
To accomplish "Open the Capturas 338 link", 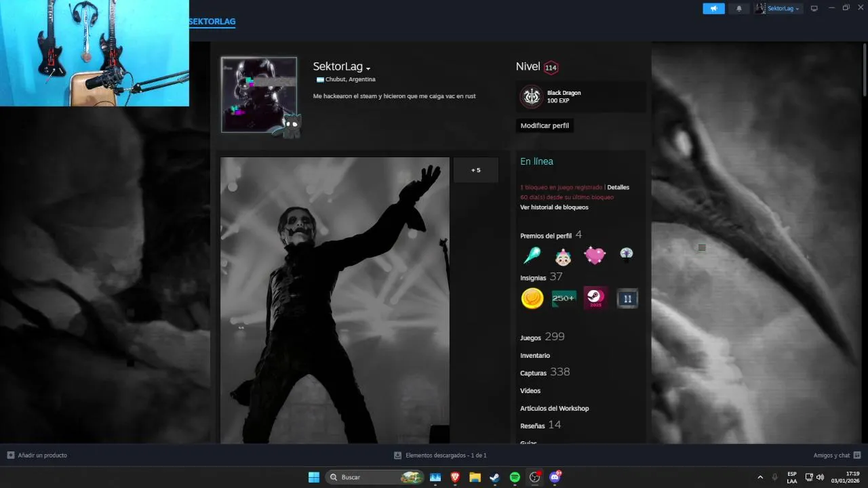I will (545, 372).
